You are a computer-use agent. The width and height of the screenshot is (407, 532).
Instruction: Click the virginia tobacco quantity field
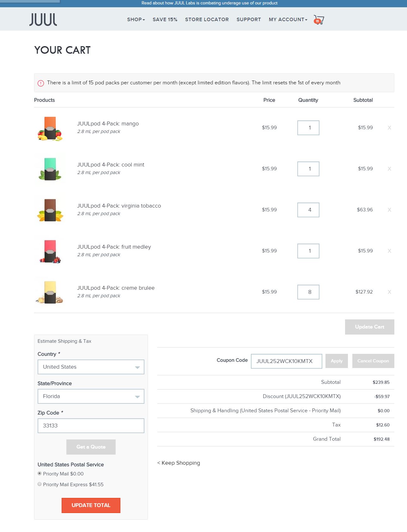(x=308, y=210)
